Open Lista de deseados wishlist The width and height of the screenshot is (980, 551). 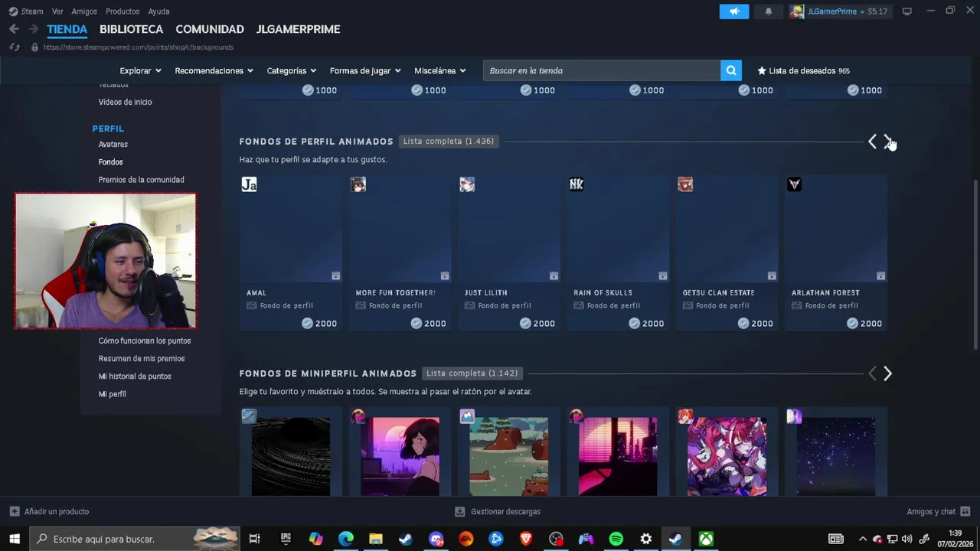pyautogui.click(x=804, y=70)
